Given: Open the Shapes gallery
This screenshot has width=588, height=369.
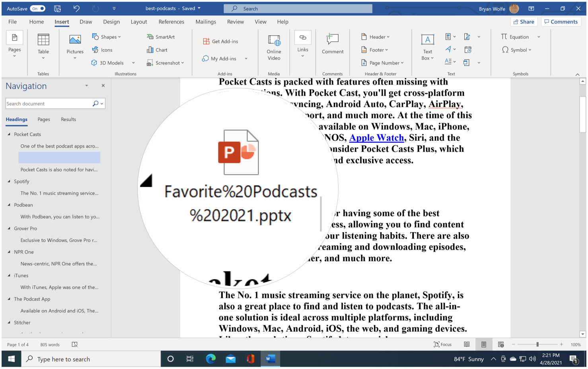Looking at the screenshot, I should (x=106, y=37).
